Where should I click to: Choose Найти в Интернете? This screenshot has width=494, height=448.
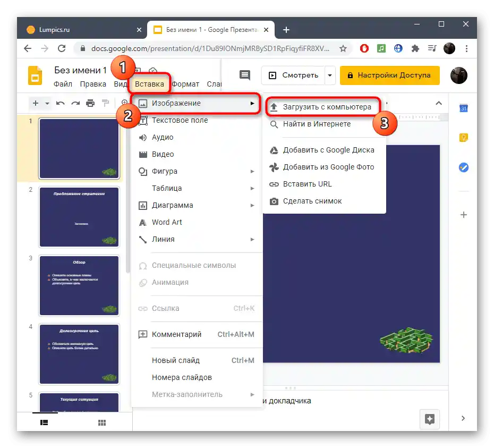(x=323, y=124)
